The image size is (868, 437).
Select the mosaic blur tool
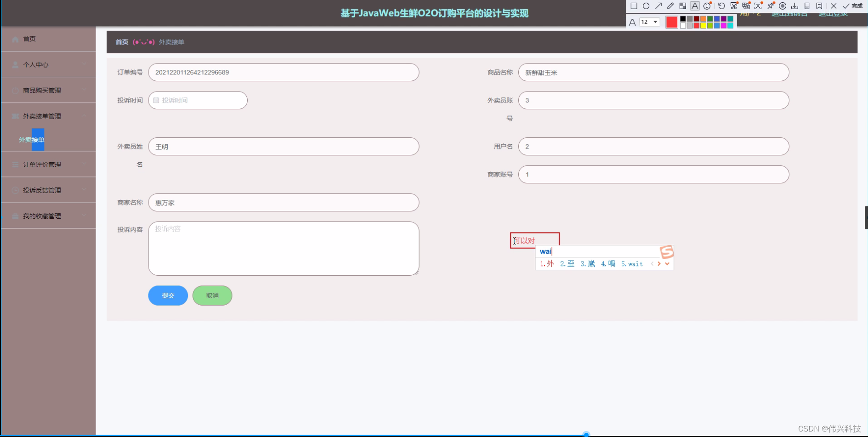[x=683, y=6]
